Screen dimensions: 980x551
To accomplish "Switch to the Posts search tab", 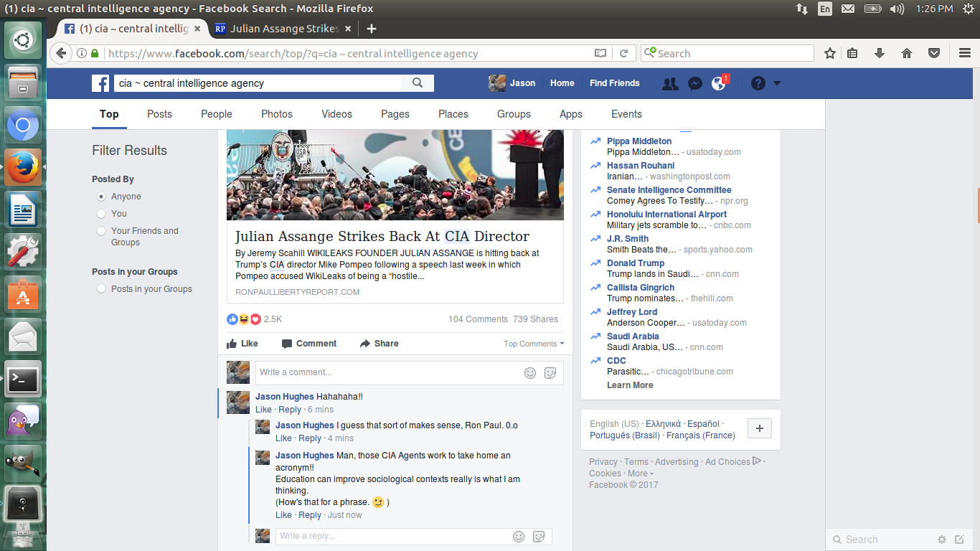I will pyautogui.click(x=159, y=114).
